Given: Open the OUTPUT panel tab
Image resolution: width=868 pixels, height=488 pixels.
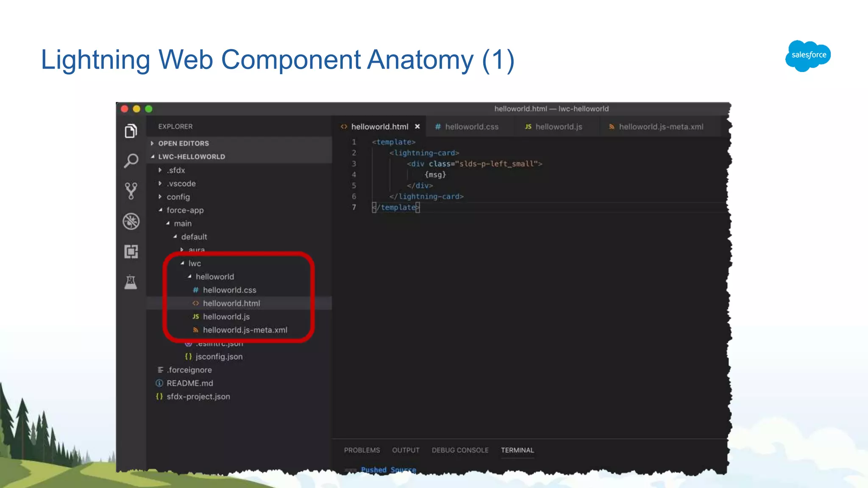Looking at the screenshot, I should click(x=406, y=450).
